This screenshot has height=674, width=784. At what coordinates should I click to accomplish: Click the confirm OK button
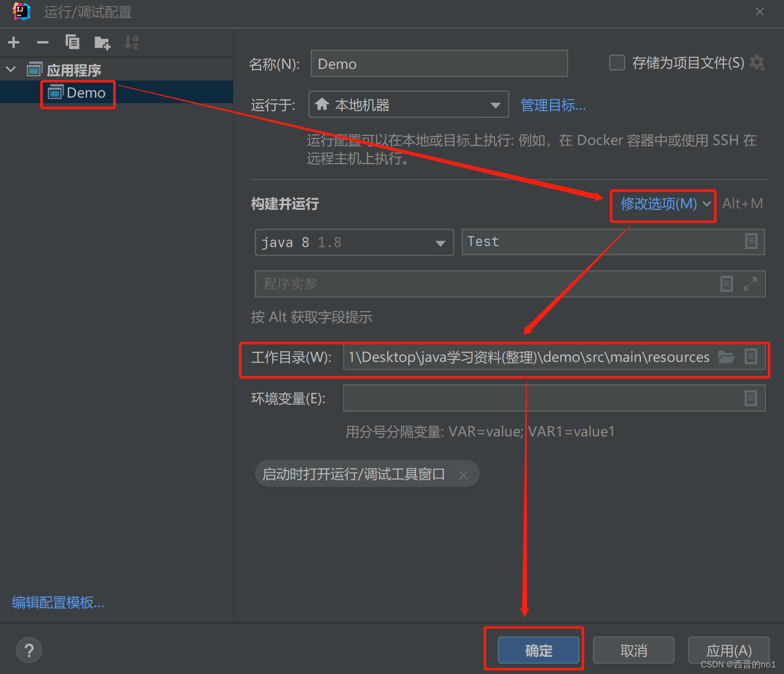coord(538,650)
